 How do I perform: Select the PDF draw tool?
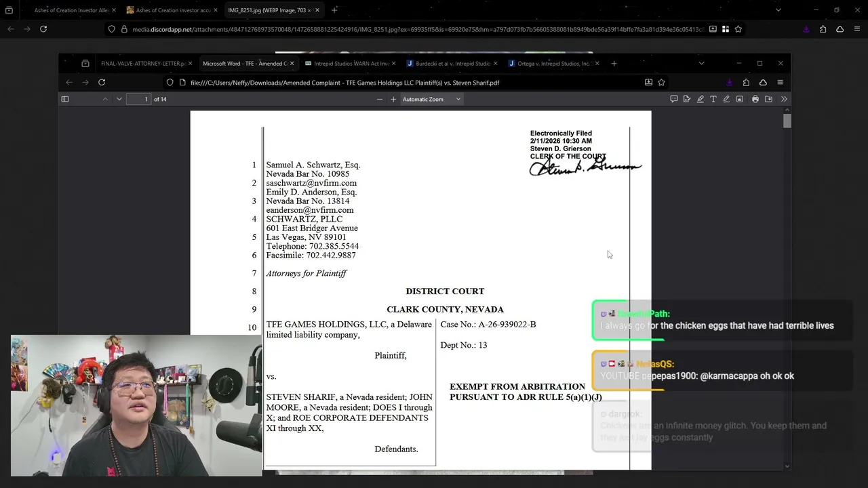pyautogui.click(x=726, y=99)
